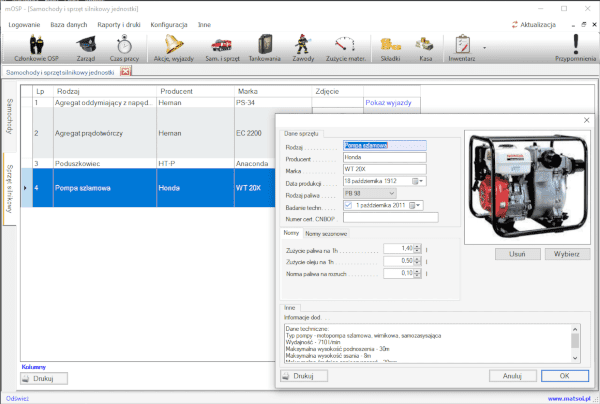Expand Badanie techn. date dropdown arrow

[x=418, y=205]
